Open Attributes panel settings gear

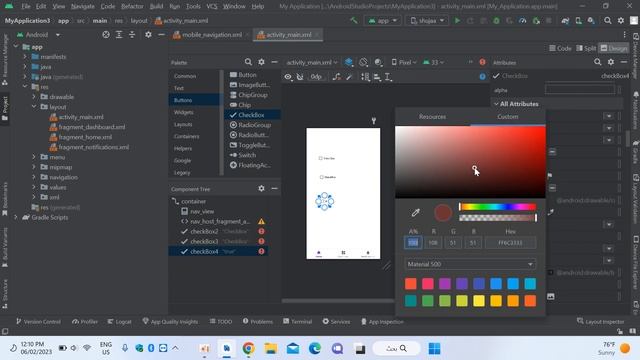(x=611, y=62)
